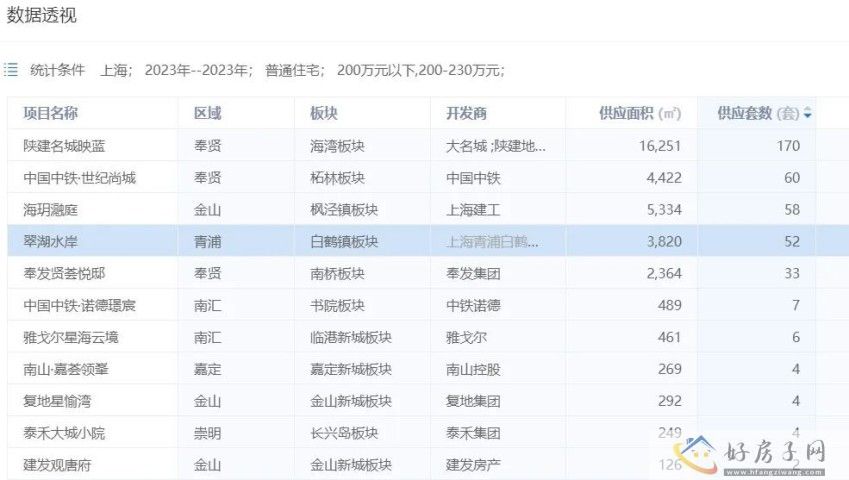Open the 中国中铁·世纪尚城 project

(79, 177)
